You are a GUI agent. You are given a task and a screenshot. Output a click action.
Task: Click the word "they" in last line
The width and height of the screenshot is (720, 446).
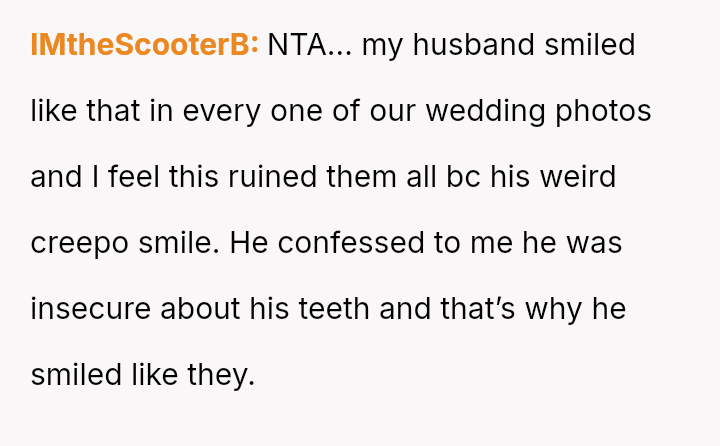click(x=220, y=375)
